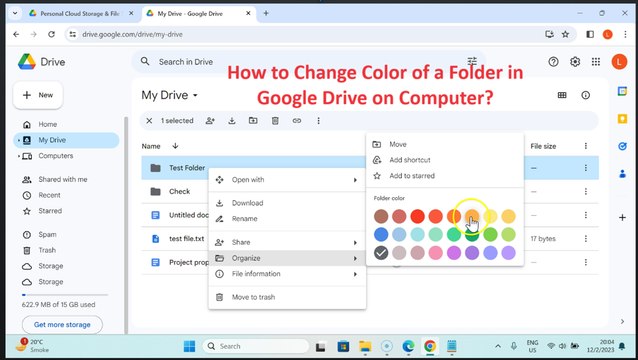The width and height of the screenshot is (638, 360).
Task: Open the Keep side panel icon
Action: tap(622, 118)
